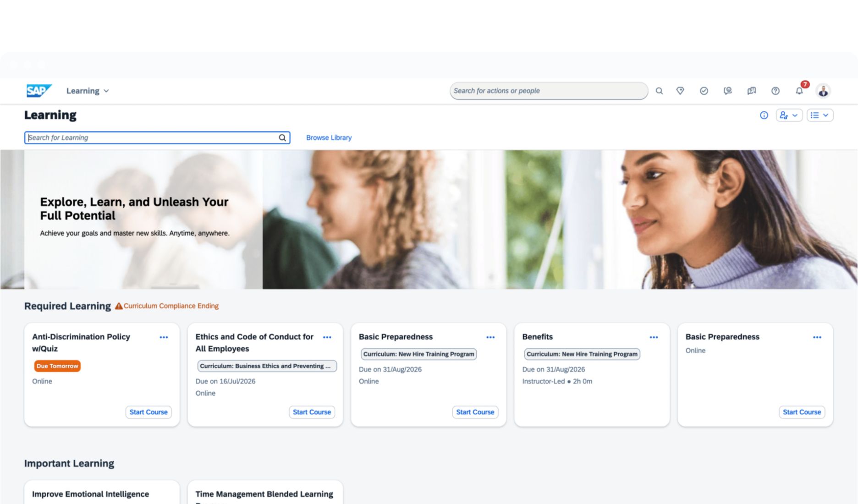
Task: Open the checkmark to-do icon
Action: [x=704, y=91]
